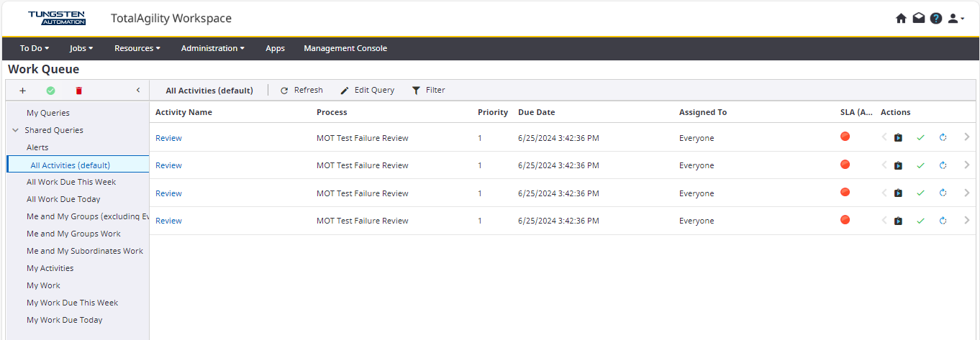The width and height of the screenshot is (980, 340).
Task: Click first row right chevron in Actions
Action: 967,137
